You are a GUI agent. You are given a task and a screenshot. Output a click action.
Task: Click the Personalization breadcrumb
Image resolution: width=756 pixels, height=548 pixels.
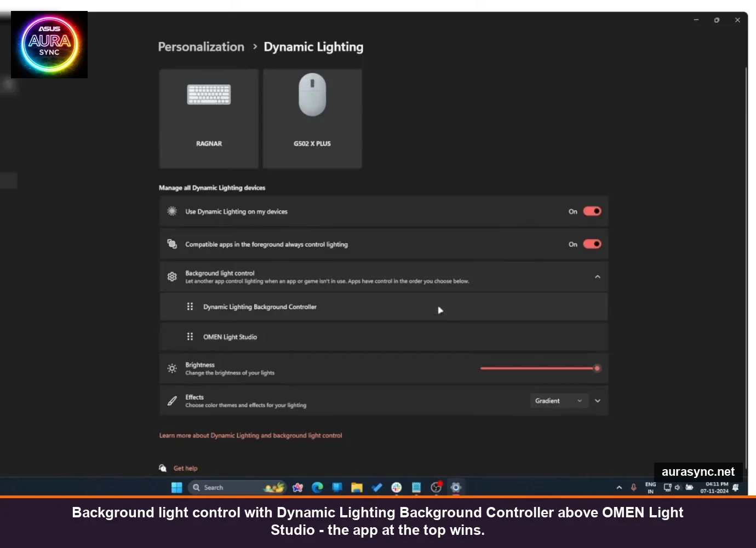(201, 47)
